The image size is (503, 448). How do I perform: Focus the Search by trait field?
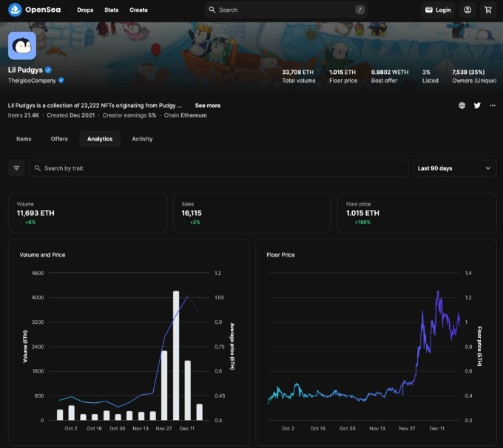point(222,169)
